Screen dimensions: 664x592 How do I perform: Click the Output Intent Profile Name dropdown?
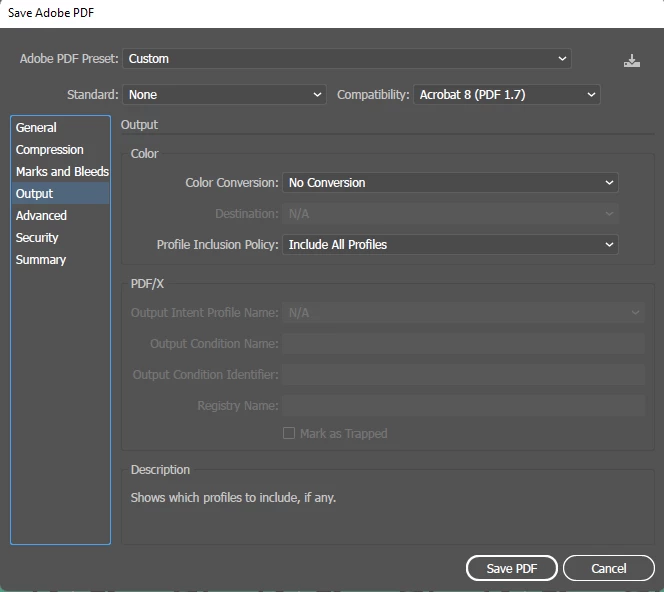(463, 313)
